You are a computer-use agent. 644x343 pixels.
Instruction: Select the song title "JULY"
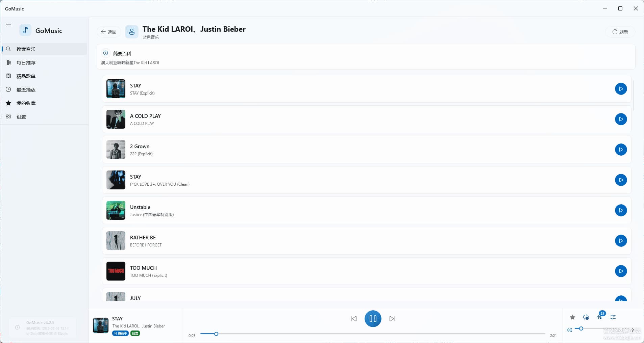pyautogui.click(x=135, y=298)
